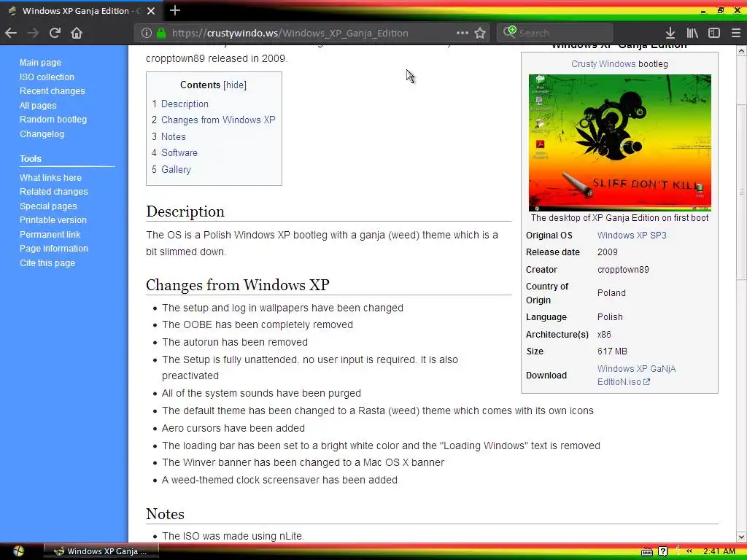The image size is (747, 560).
Task: Open the Changelog sidebar link
Action: click(42, 134)
